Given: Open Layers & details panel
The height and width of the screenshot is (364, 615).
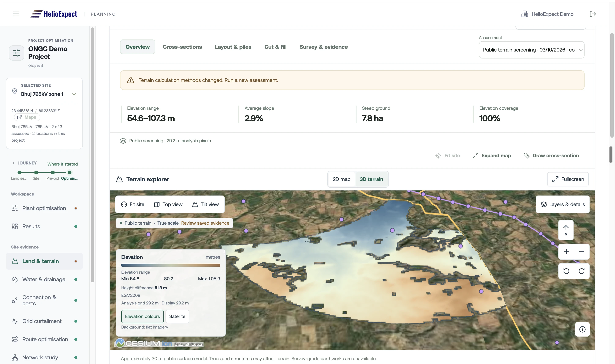Looking at the screenshot, I should (562, 204).
